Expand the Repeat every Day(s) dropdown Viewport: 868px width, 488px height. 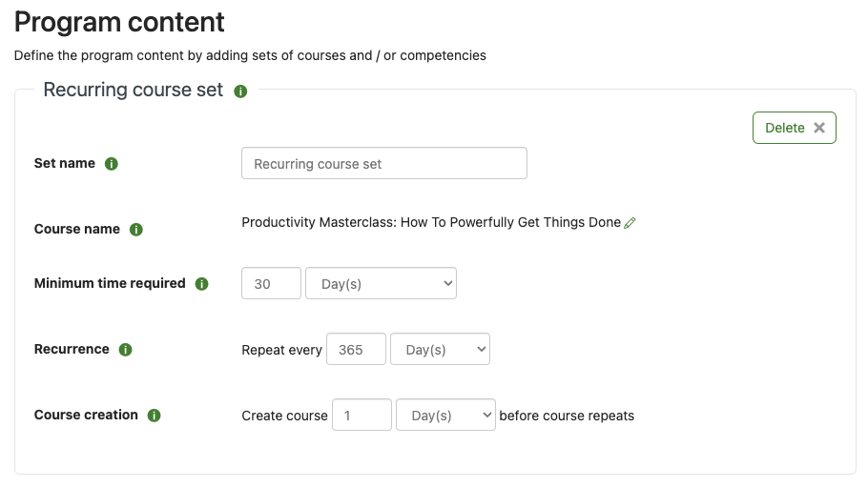coord(440,350)
